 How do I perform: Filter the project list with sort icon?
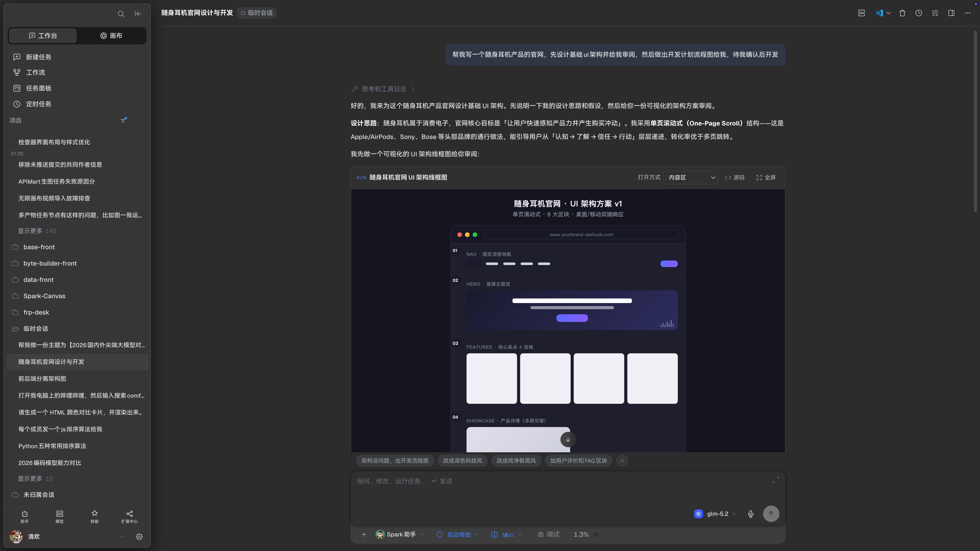(123, 120)
